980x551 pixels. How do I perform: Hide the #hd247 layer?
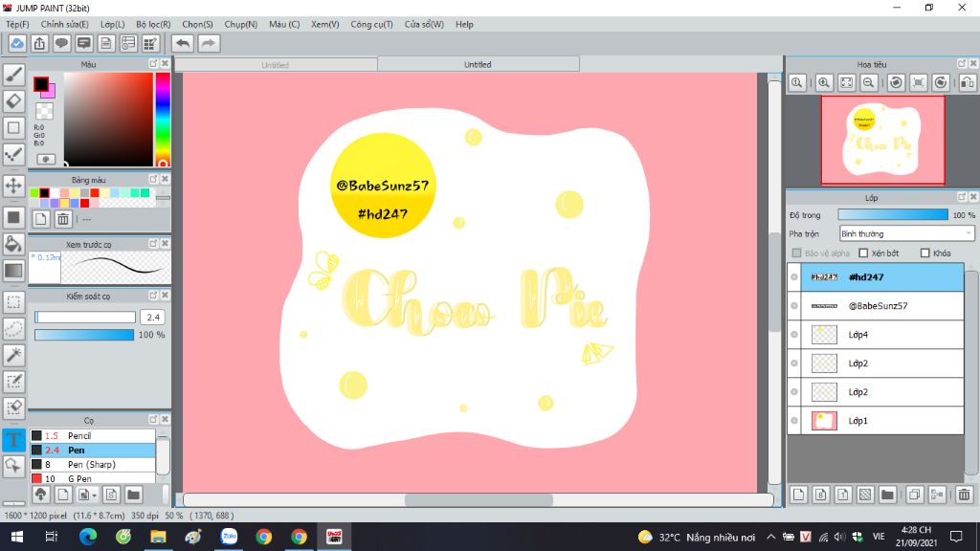click(x=794, y=277)
